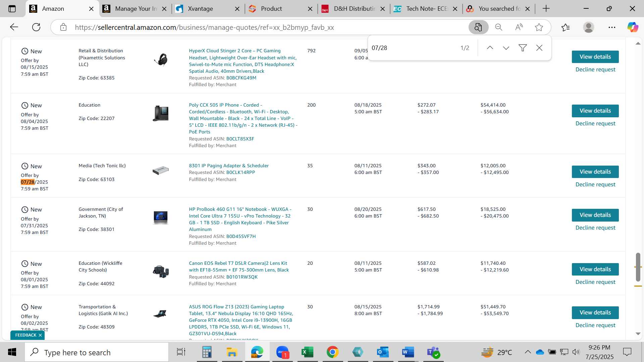Click the address bar URL

coord(204,27)
